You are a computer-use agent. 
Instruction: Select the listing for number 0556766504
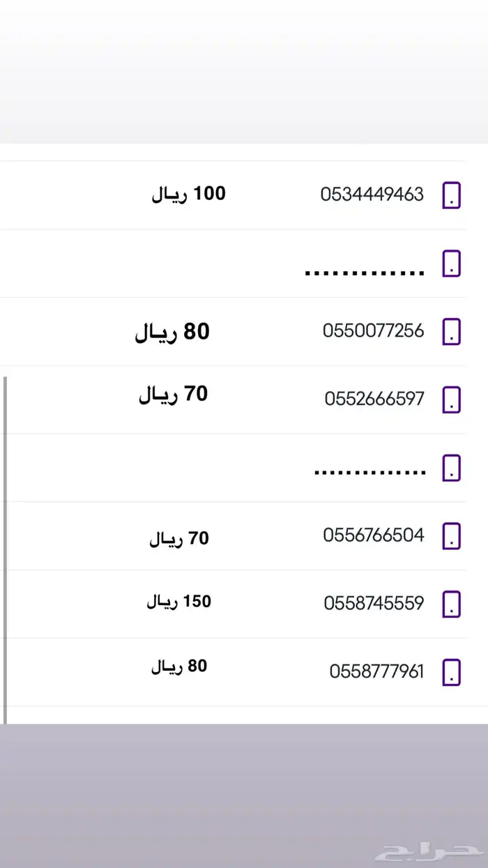point(374,535)
